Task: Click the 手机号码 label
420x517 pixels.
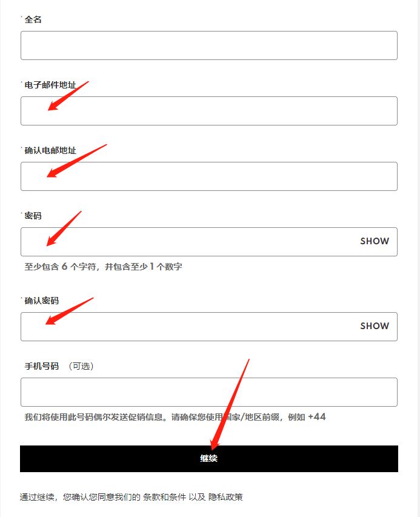Action: click(x=42, y=366)
